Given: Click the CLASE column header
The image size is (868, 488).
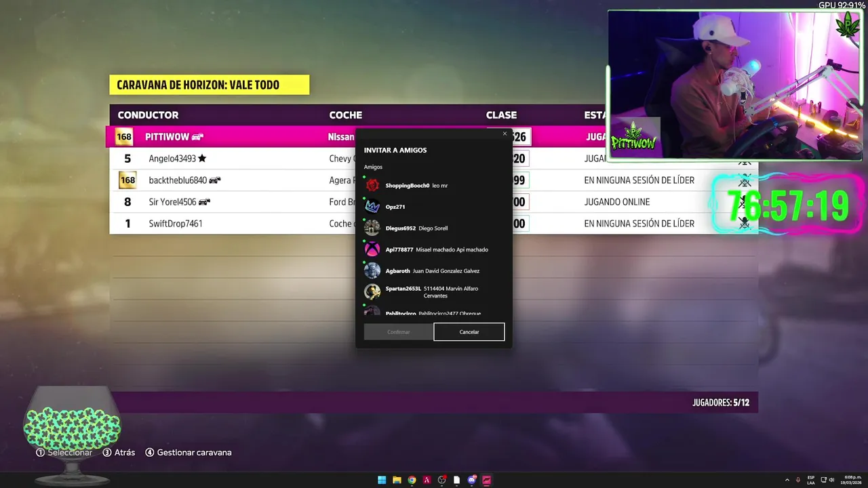Looking at the screenshot, I should coord(501,115).
